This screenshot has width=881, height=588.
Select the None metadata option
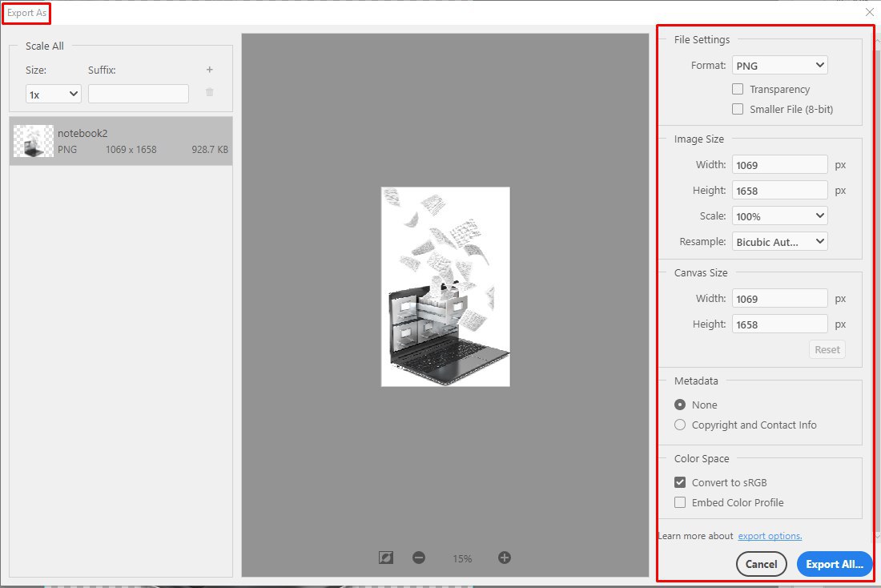tap(680, 405)
